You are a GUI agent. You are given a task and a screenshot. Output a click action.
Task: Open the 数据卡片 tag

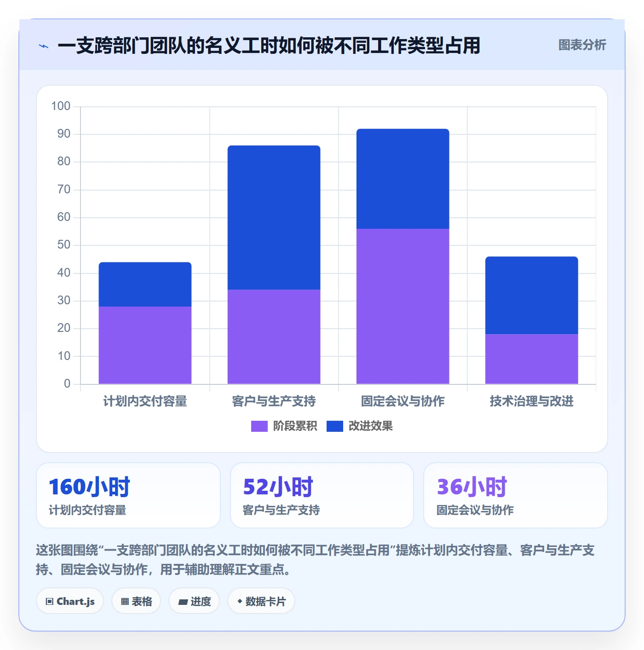261,601
